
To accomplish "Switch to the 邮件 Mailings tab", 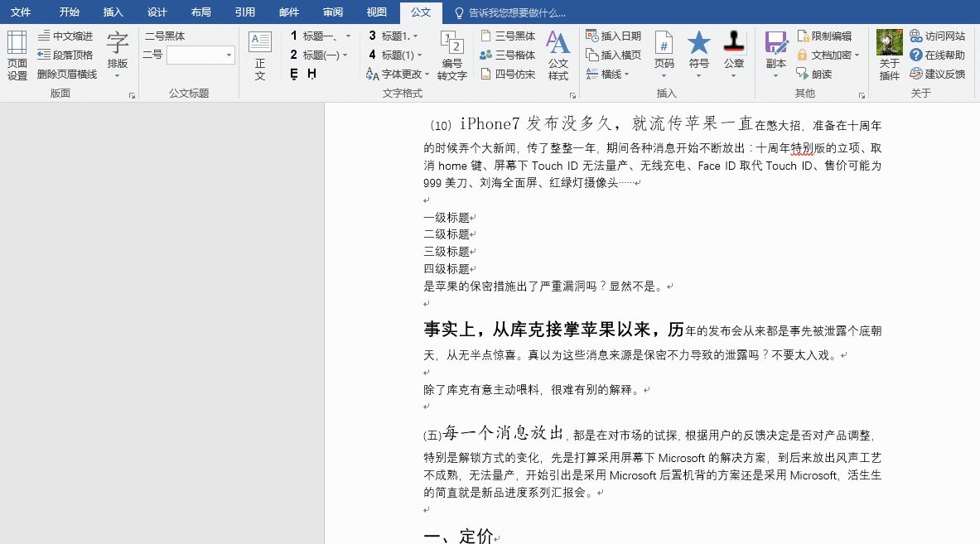I will coord(289,12).
